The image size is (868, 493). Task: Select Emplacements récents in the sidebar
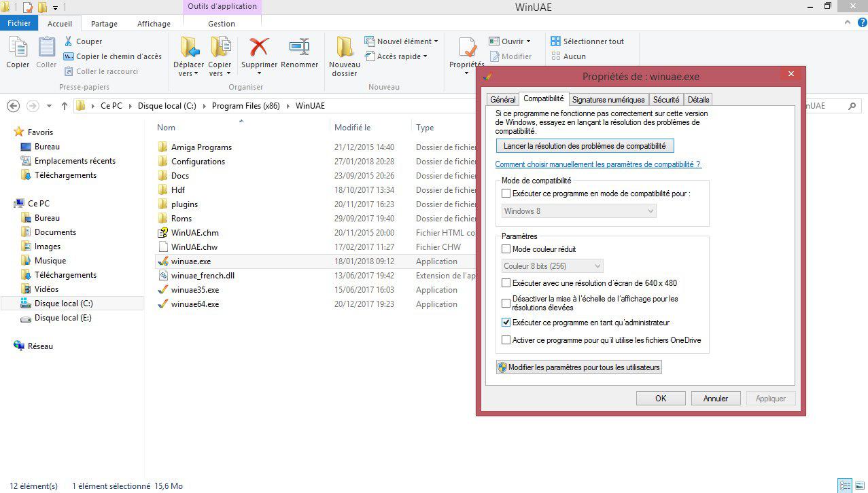pyautogui.click(x=75, y=161)
